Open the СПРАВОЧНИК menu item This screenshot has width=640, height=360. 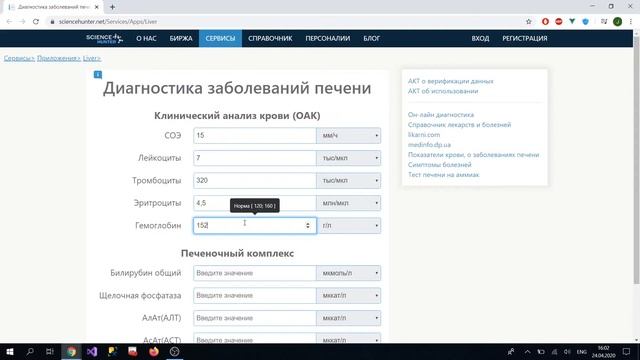(x=270, y=38)
